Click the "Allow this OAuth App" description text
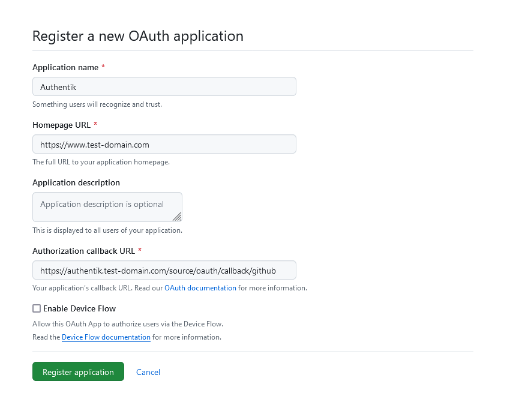The height and width of the screenshot is (420, 507). pyautogui.click(x=127, y=324)
